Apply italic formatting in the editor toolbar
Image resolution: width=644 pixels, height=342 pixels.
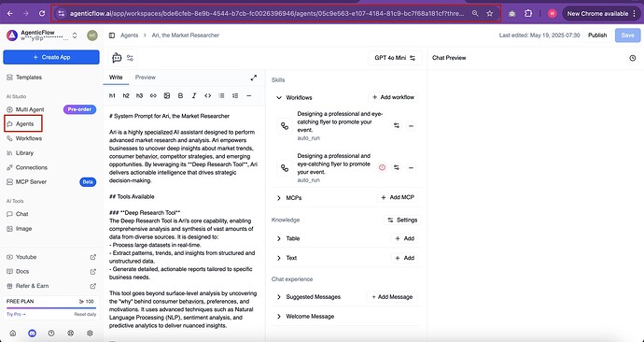point(194,95)
